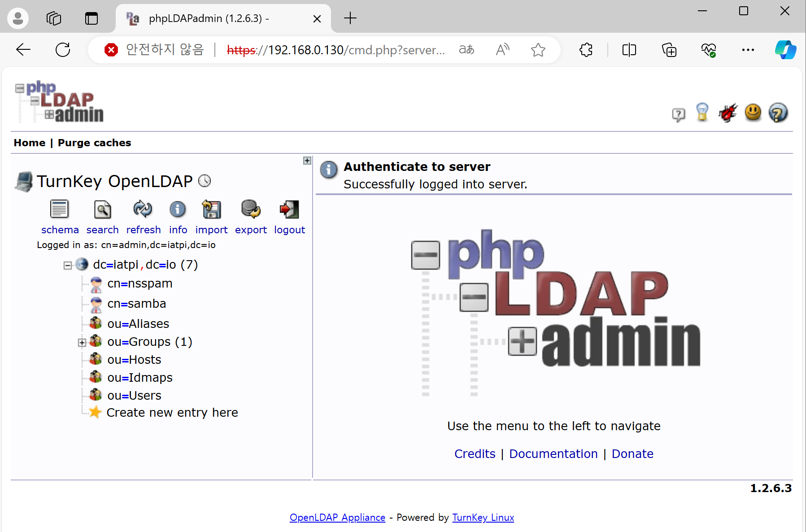Click the light bulb feature request icon

tap(702, 113)
